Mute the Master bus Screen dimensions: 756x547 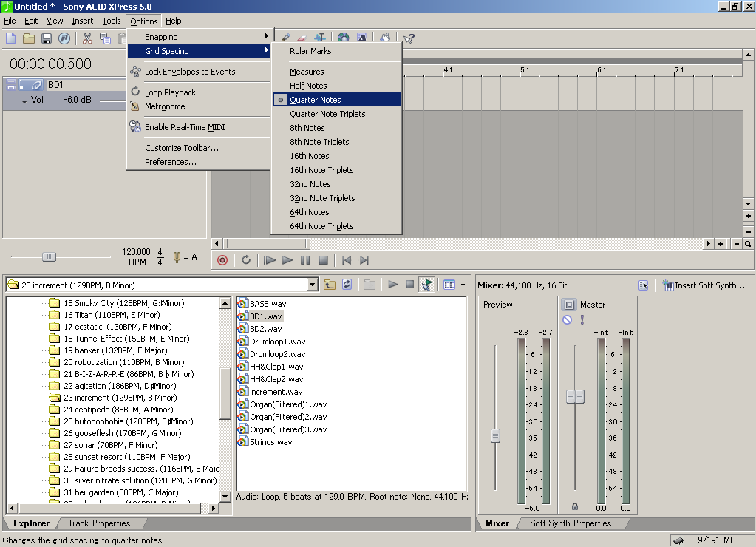pos(568,319)
